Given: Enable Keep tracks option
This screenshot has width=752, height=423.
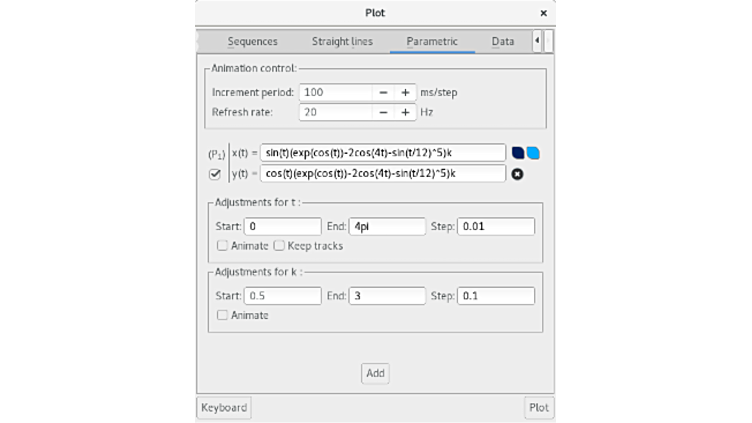Looking at the screenshot, I should (x=280, y=246).
